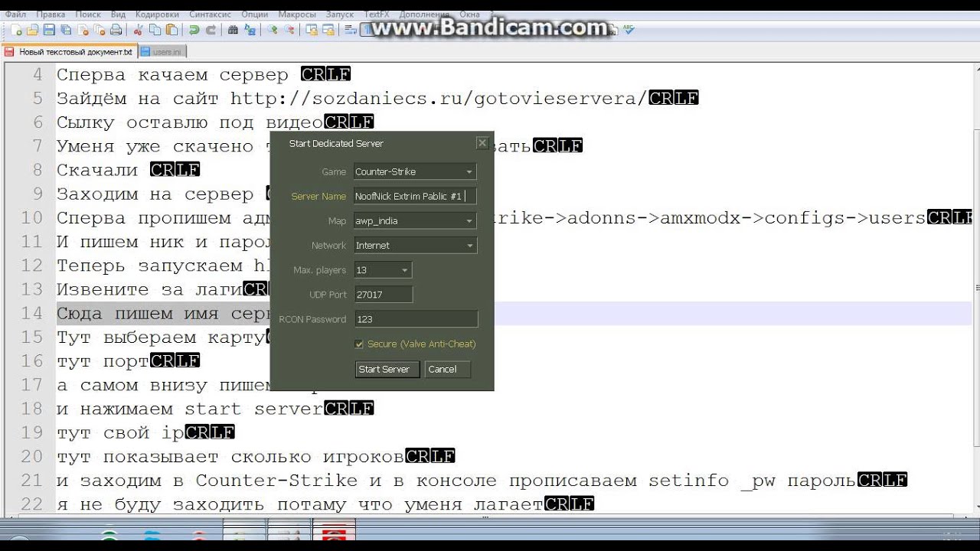The width and height of the screenshot is (980, 551).
Task: Open the Кодировки menu
Action: pyautogui.click(x=157, y=14)
